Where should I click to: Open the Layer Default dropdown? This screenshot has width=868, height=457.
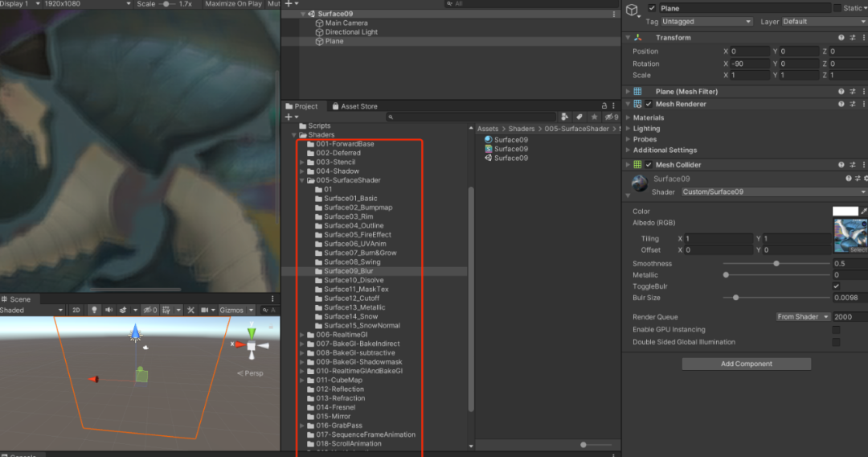[825, 22]
